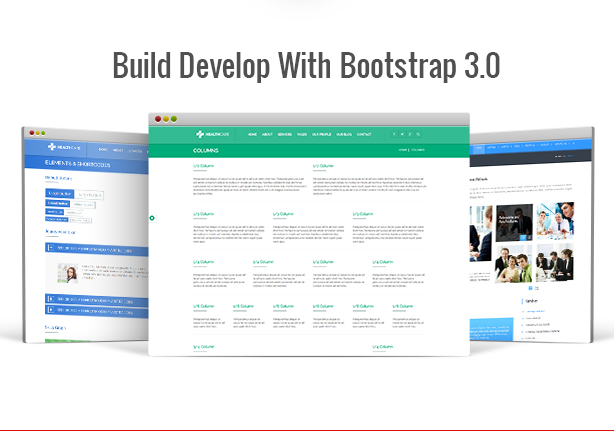This screenshot has width=614, height=431.
Task: Click the woman's portrait thumbnail in accordion
Action: pos(71,272)
